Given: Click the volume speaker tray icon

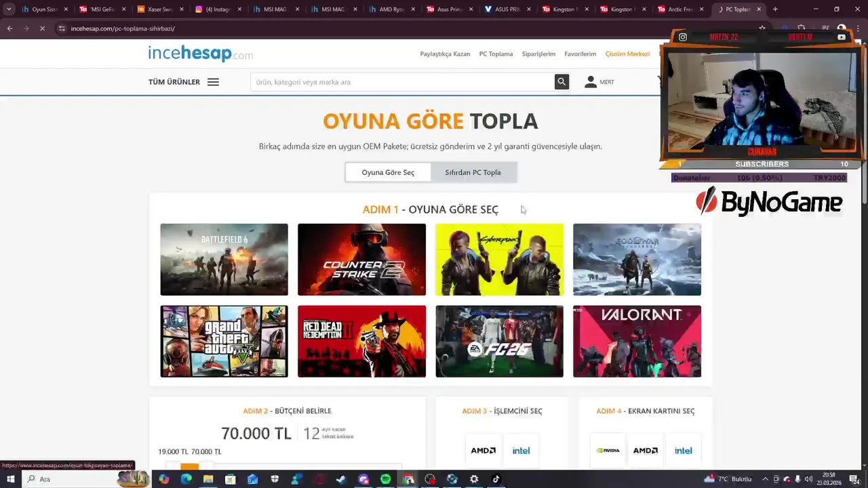Looking at the screenshot, I should click(x=808, y=479).
